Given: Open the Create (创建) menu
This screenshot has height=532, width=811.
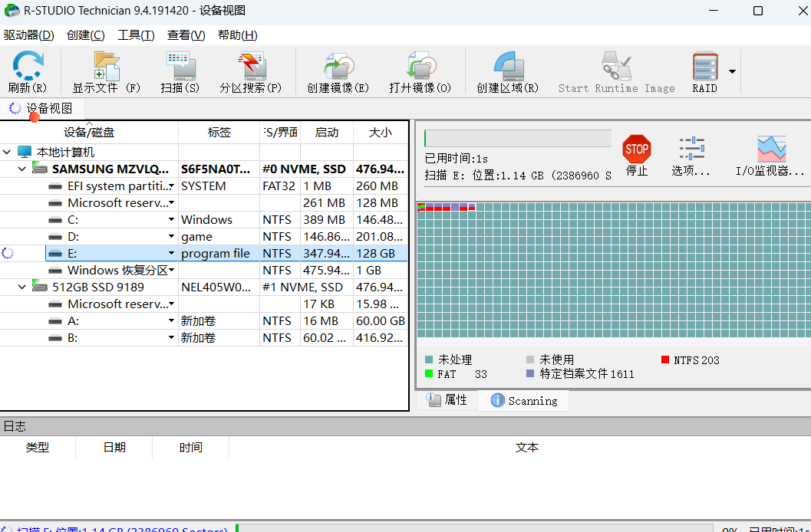Looking at the screenshot, I should (x=86, y=35).
